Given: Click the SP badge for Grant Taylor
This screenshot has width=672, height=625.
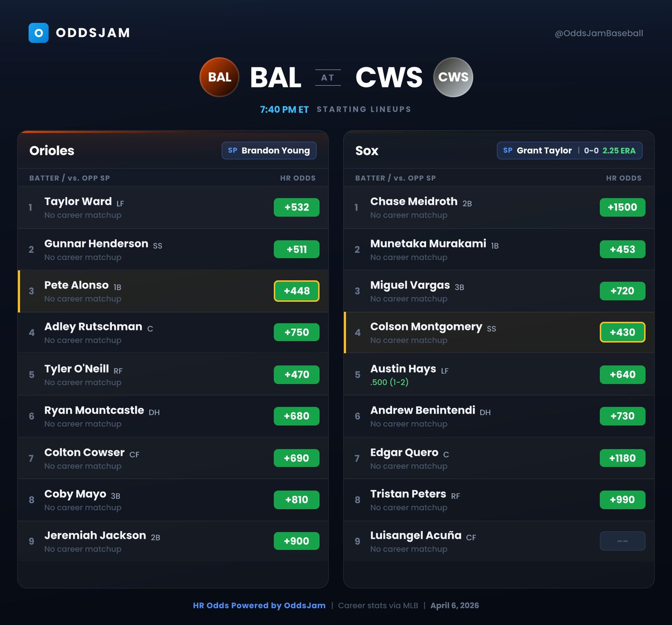Looking at the screenshot, I should [507, 150].
